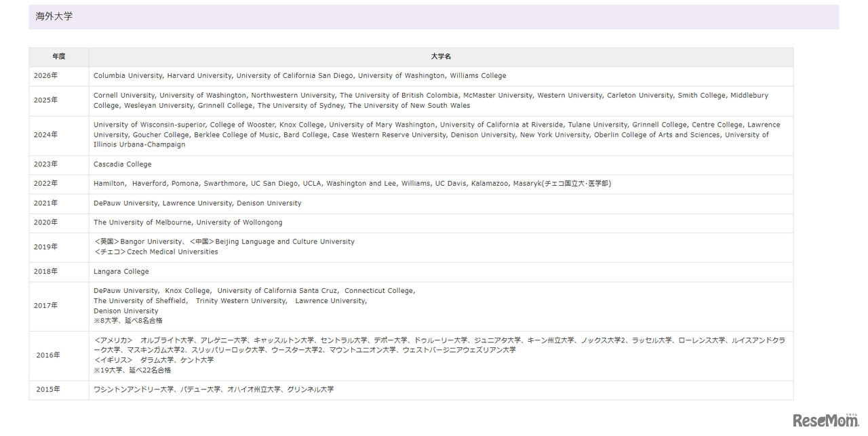Click the Bangor University line
This screenshot has width=868, height=436.
224,241
